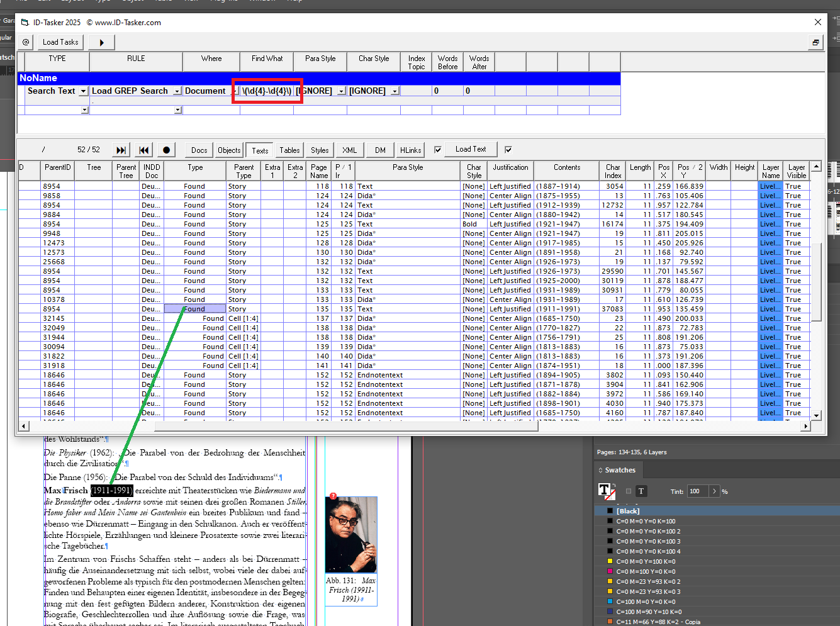Click the small T fill icon beside Tint
Screen dimensions: 840x626
[x=641, y=492]
